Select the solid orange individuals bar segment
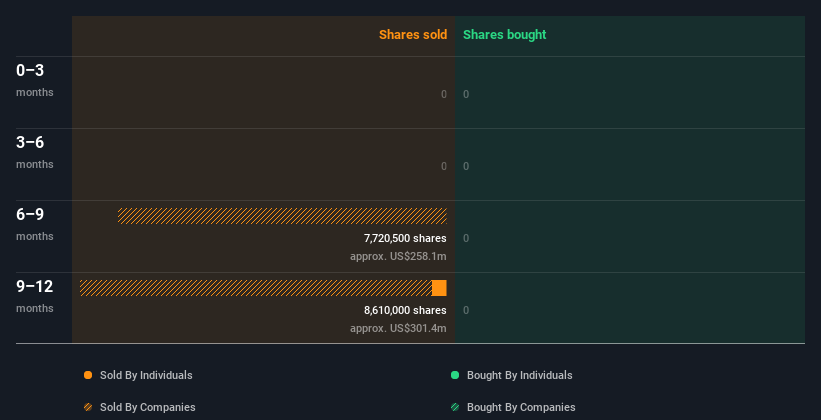This screenshot has height=420, width=821. pos(439,288)
